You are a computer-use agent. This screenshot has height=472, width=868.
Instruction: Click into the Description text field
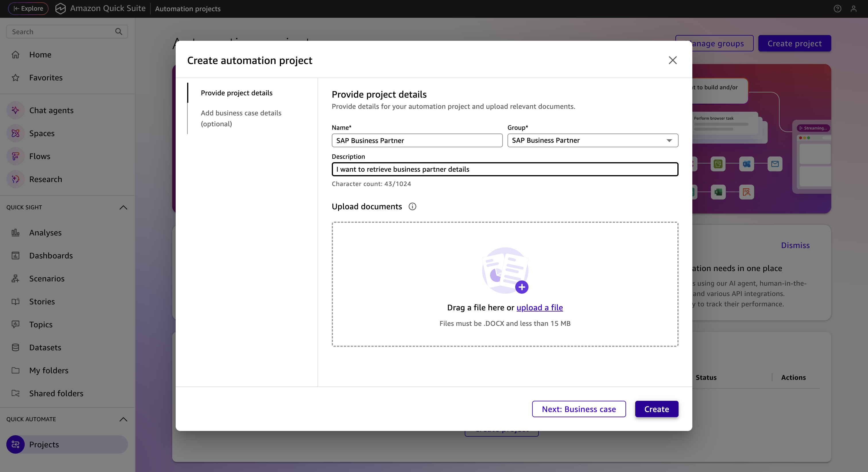pyautogui.click(x=504, y=169)
